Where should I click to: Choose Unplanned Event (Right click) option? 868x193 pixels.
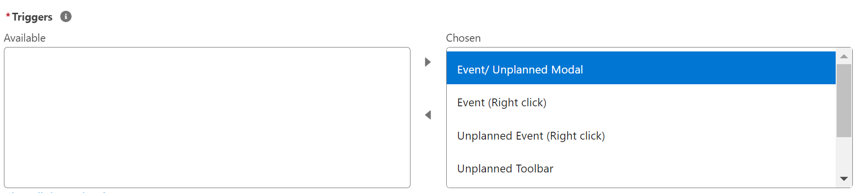[641, 136]
